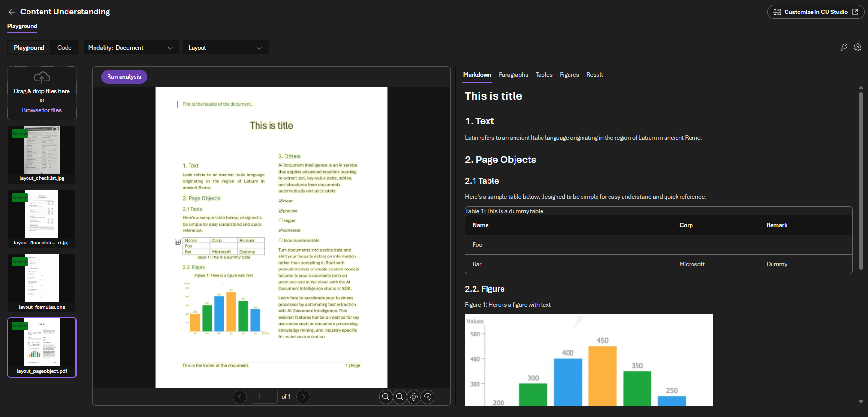
Task: Zoom out of the document preview
Action: pyautogui.click(x=400, y=397)
